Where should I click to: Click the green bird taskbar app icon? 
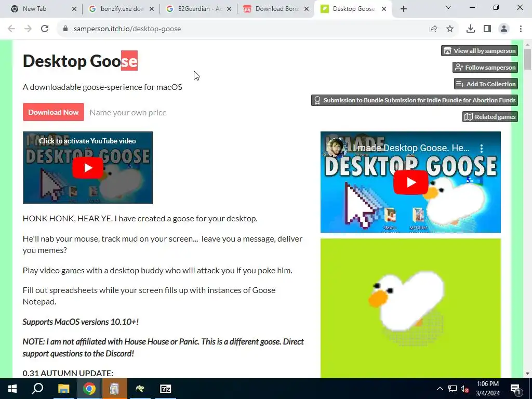coord(140,389)
